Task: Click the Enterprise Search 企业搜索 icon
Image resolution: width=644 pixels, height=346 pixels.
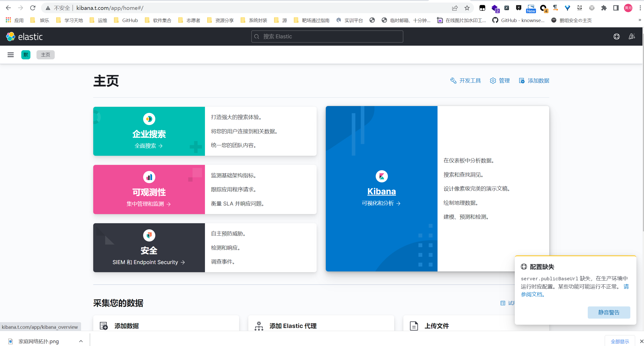Action: pos(149,119)
